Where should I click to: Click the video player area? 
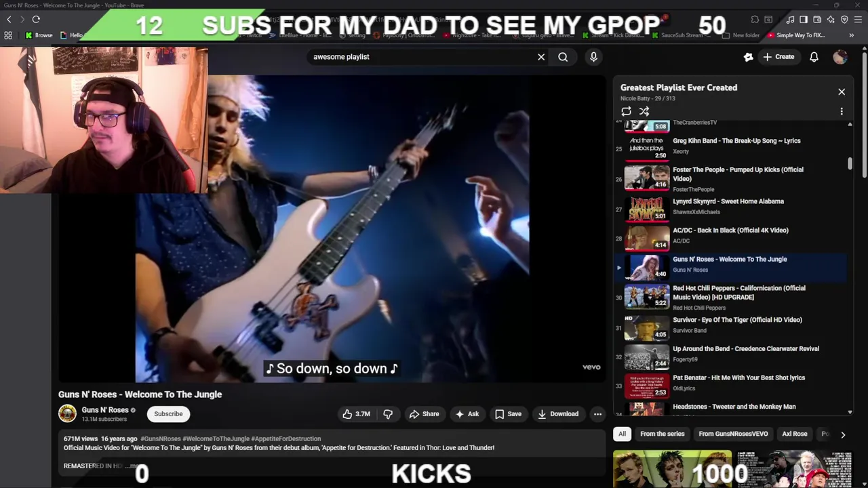click(x=332, y=228)
